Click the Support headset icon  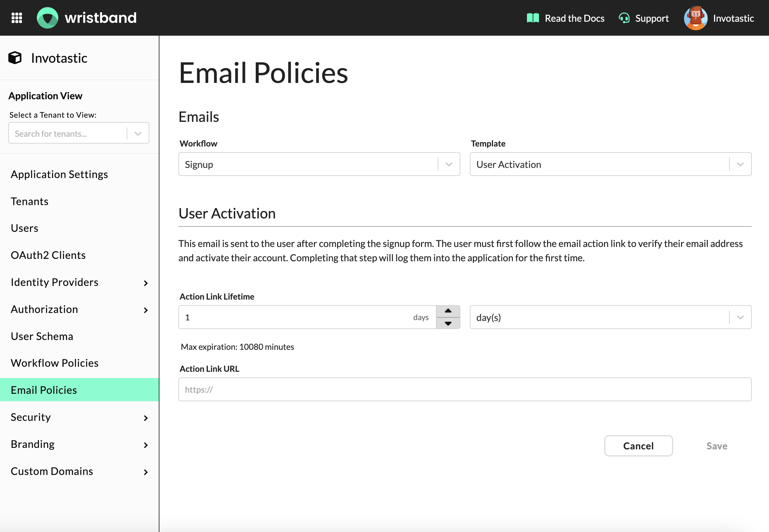(624, 18)
